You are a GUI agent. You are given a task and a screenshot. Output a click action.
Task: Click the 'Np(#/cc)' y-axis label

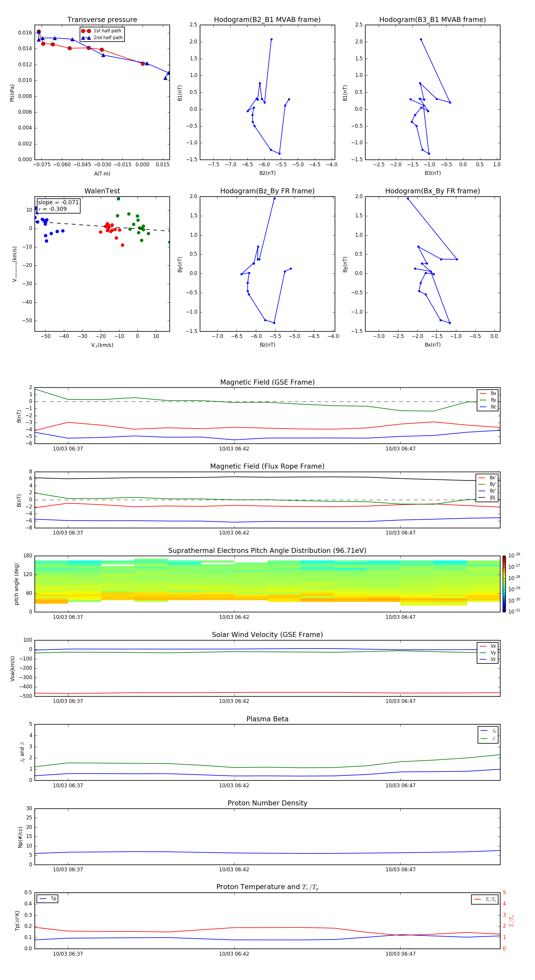20,837
